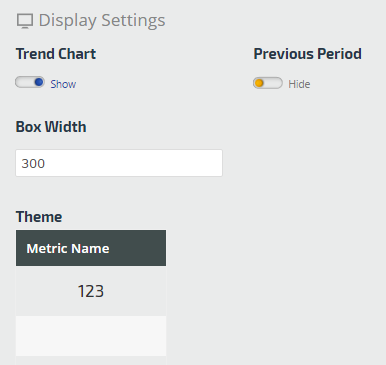Click the empty track of Previous Period switch
Viewport: 386px width, 365px height.
tap(273, 83)
